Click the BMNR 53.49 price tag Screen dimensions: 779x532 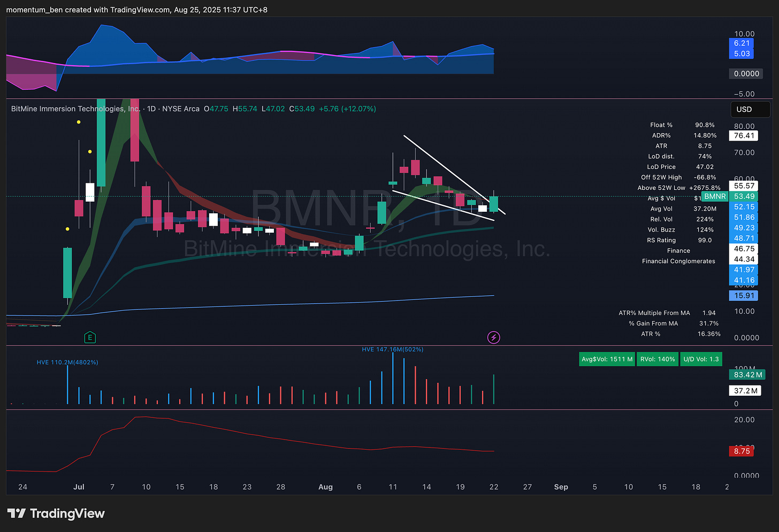pos(730,196)
